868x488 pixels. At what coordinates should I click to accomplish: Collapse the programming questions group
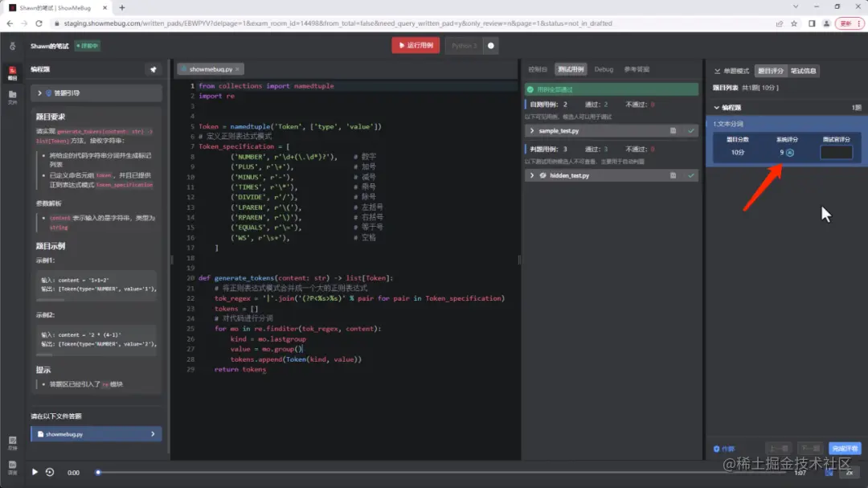pos(717,108)
